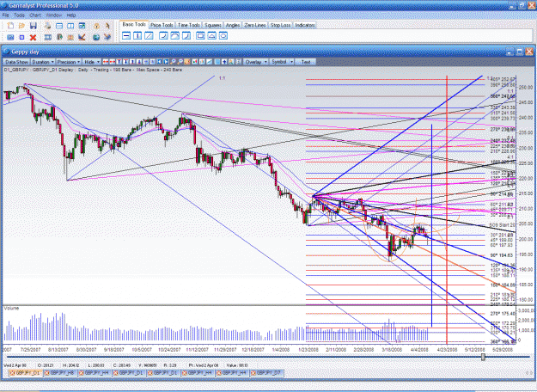Open the Overlay dropdown

[255, 62]
